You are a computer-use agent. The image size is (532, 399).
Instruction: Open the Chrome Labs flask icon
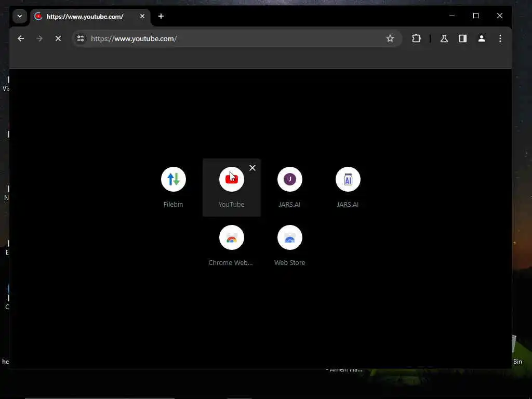(444, 38)
